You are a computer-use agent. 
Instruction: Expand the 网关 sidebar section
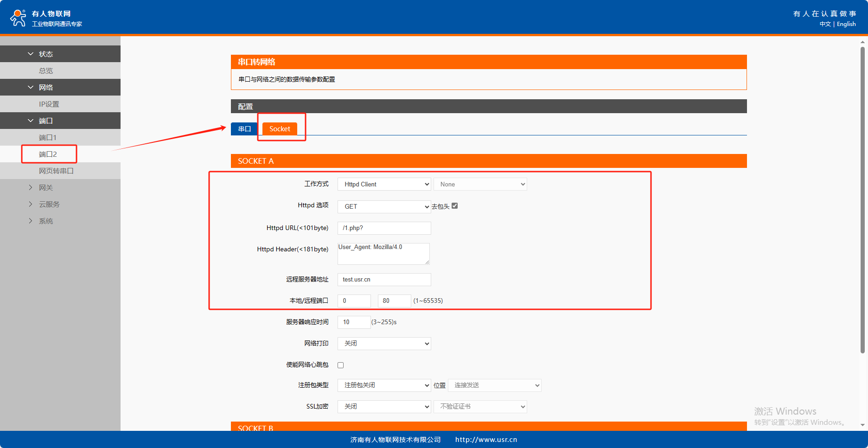31,187
